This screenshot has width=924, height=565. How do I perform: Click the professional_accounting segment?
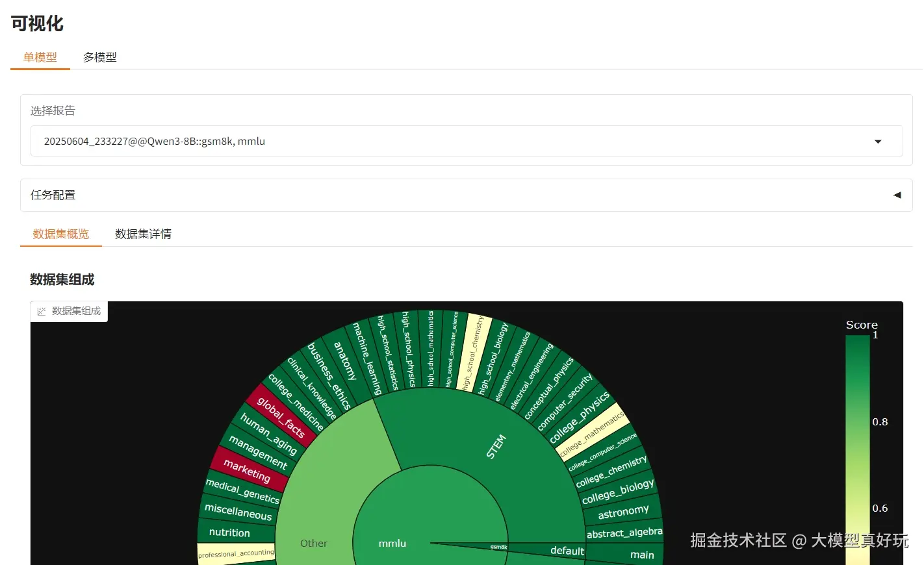pos(236,554)
